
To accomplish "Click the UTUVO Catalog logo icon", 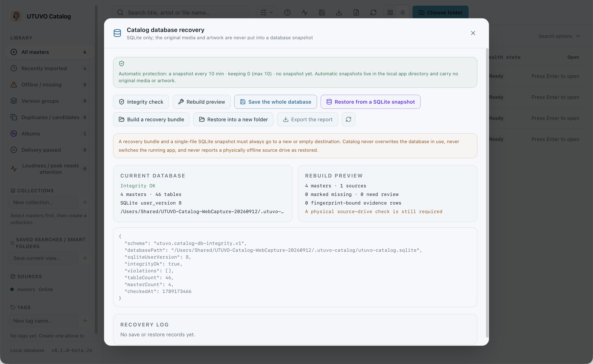I will (16, 16).
